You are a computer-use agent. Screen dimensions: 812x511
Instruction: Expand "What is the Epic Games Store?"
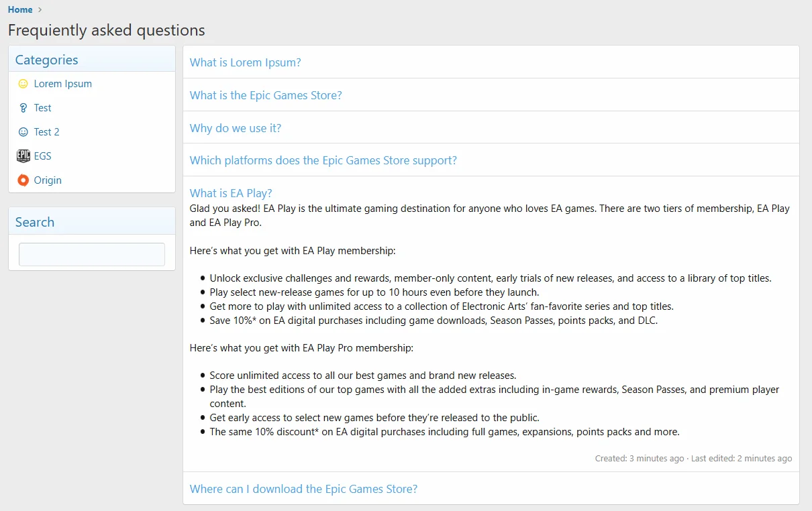coord(266,95)
